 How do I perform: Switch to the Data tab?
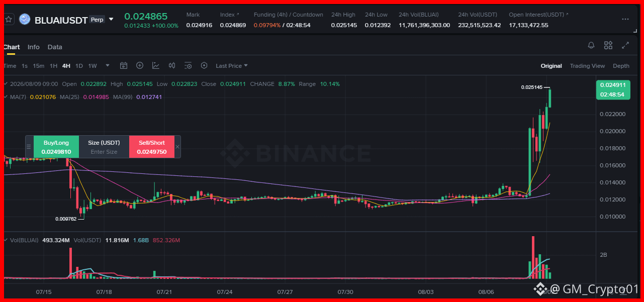[x=55, y=47]
